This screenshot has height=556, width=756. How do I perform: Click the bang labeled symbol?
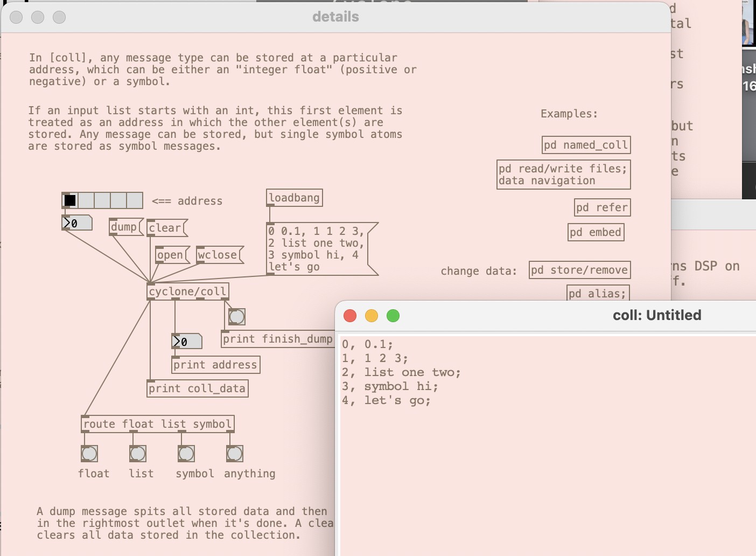point(186,454)
